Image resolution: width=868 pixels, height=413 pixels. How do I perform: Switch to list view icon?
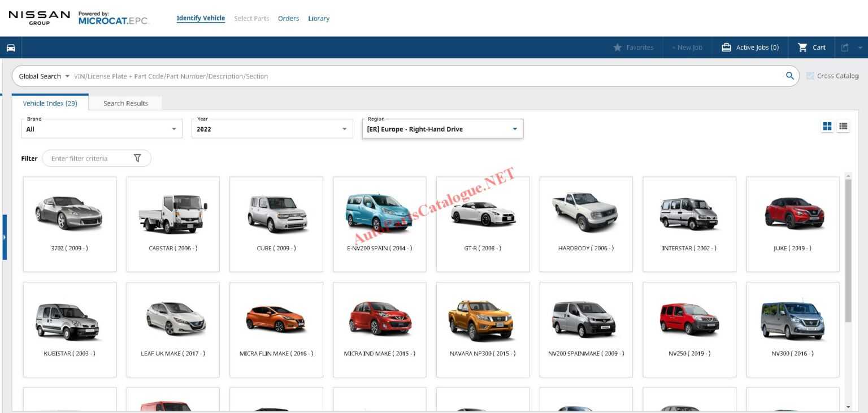843,127
